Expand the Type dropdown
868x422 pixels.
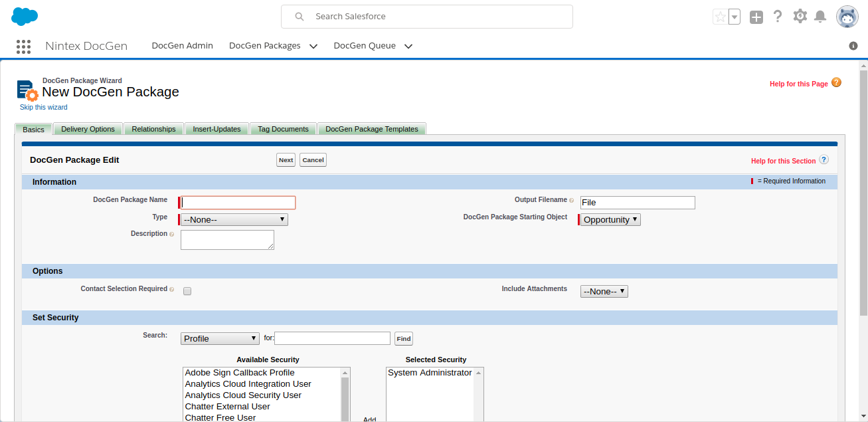[x=234, y=219]
